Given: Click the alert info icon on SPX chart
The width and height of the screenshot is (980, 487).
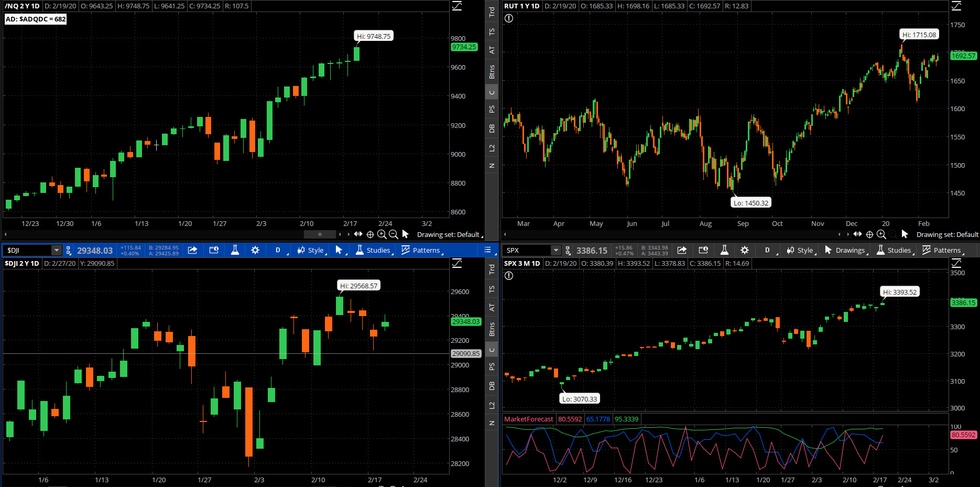Looking at the screenshot, I should click(509, 276).
